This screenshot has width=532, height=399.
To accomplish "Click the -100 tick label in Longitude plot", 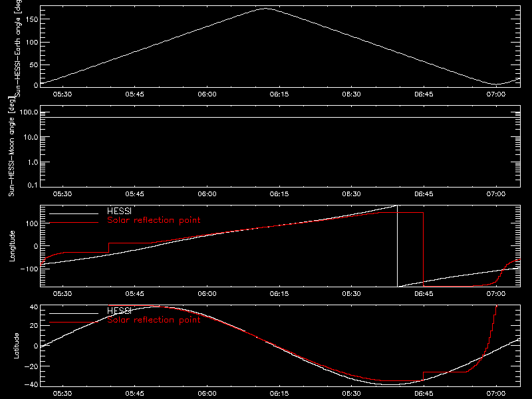I will 29,269.
